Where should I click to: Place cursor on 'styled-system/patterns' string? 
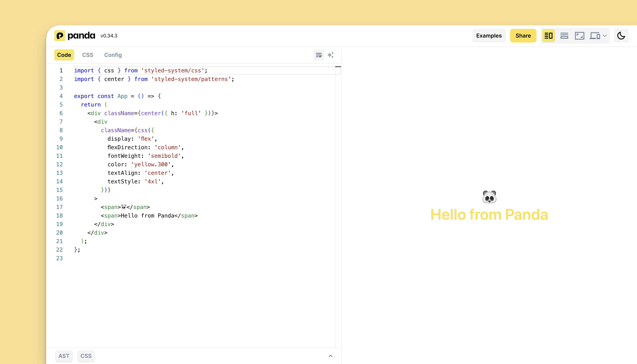point(191,79)
